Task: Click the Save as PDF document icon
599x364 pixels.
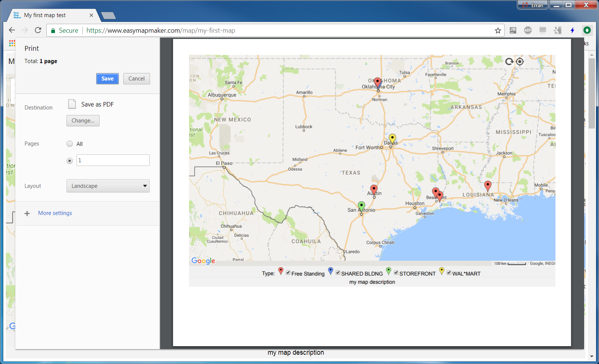Action: click(x=72, y=104)
